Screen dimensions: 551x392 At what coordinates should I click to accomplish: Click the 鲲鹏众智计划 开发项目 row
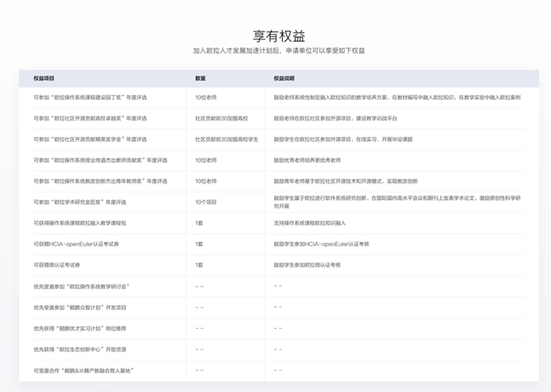click(80, 307)
